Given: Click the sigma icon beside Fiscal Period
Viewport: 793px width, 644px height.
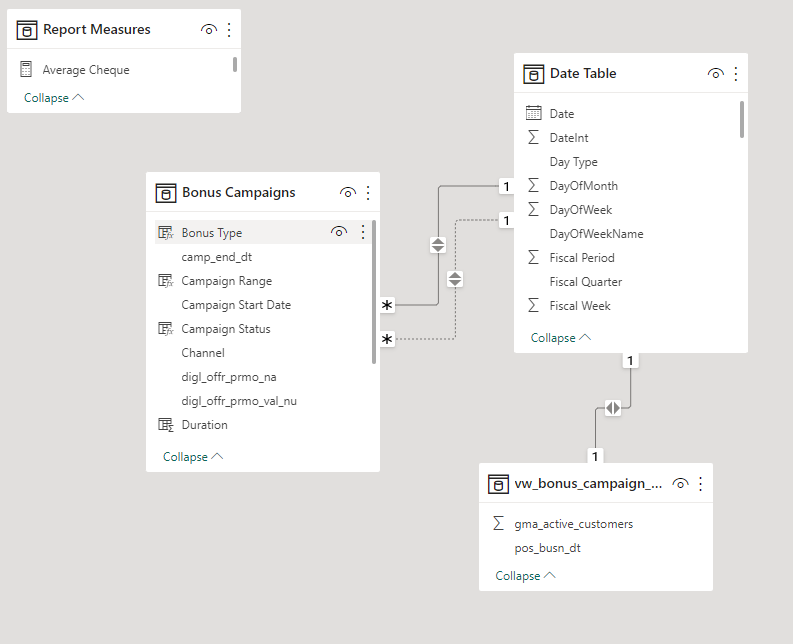Looking at the screenshot, I should [x=533, y=257].
